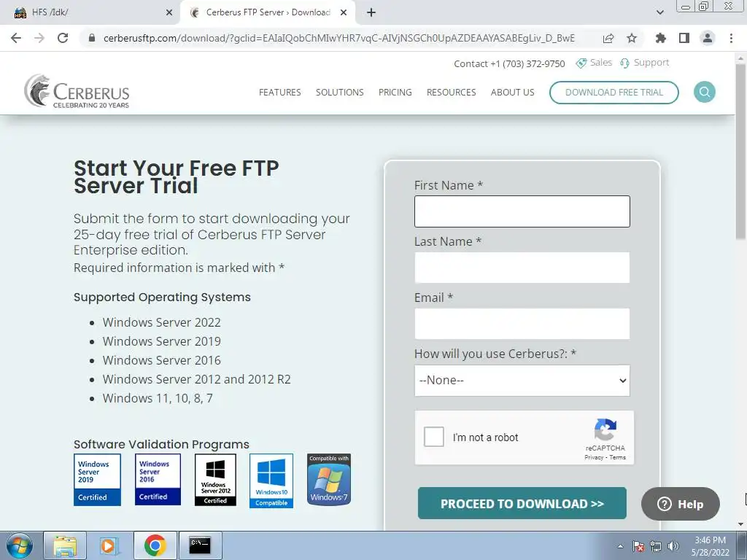Click the Windows Server 2016 Certified badge
Screen dimensions: 747x560
158,479
